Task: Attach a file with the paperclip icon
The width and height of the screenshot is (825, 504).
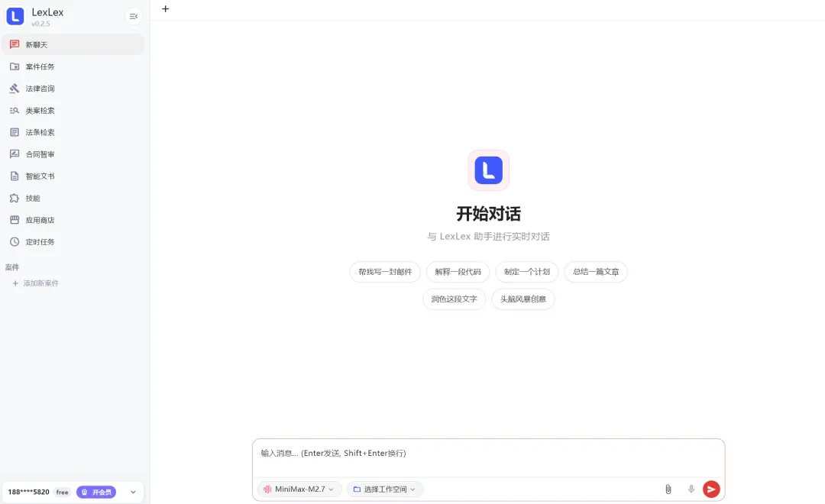Action: pyautogui.click(x=668, y=489)
